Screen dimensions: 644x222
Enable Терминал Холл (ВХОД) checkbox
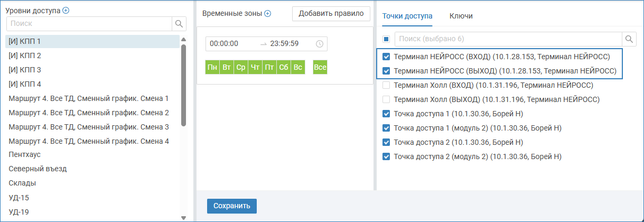coord(386,85)
